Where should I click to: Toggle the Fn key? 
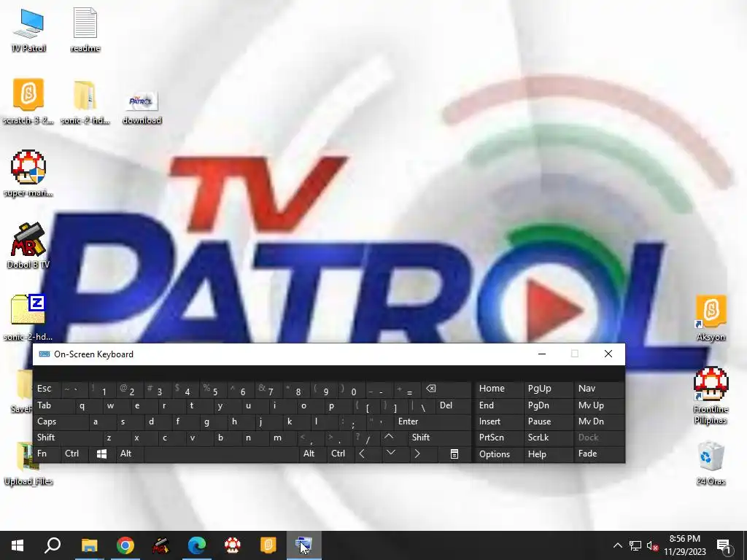coord(46,454)
